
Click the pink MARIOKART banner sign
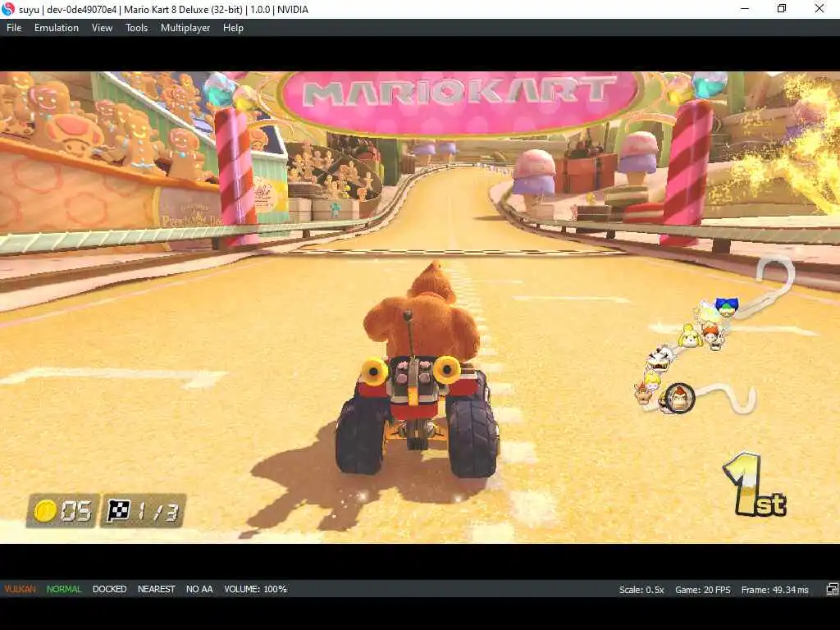(459, 102)
